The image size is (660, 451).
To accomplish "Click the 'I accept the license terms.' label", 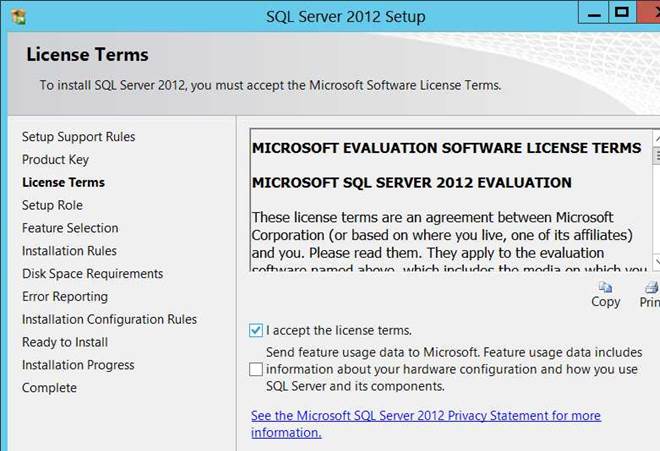I will coord(338,331).
